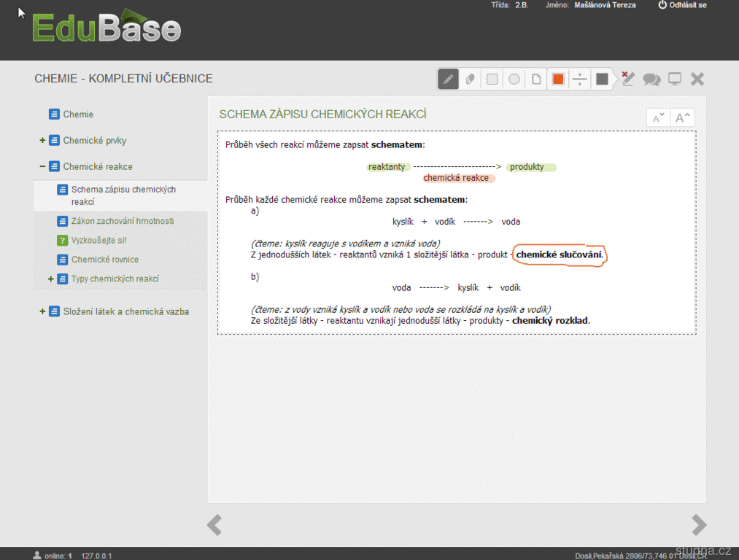Click the student name Mašlánová Tereza
This screenshot has width=739, height=560.
[x=605, y=5]
